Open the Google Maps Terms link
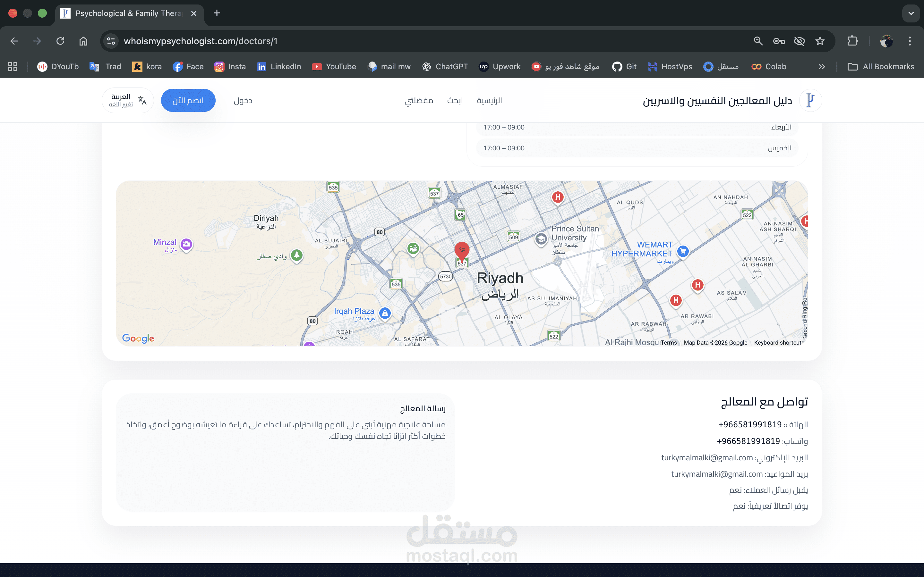The width and height of the screenshot is (924, 577). [669, 343]
